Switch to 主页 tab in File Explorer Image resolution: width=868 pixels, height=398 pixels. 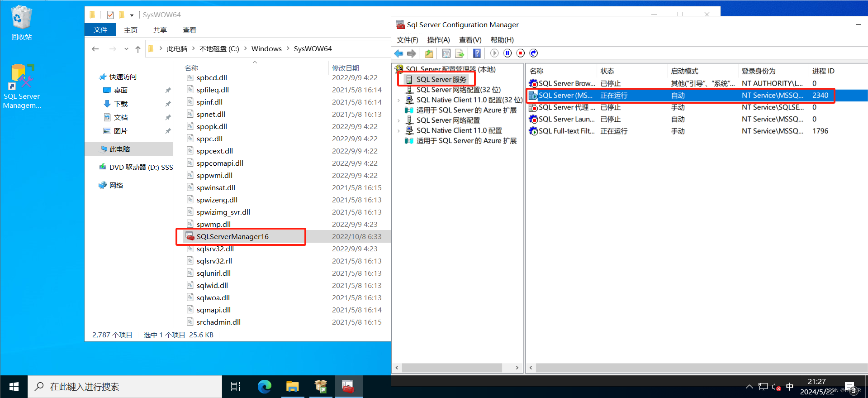pyautogui.click(x=131, y=30)
